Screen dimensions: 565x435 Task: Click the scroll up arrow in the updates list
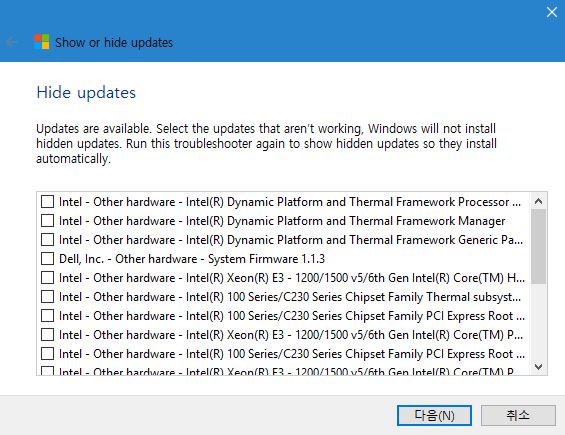click(x=538, y=201)
